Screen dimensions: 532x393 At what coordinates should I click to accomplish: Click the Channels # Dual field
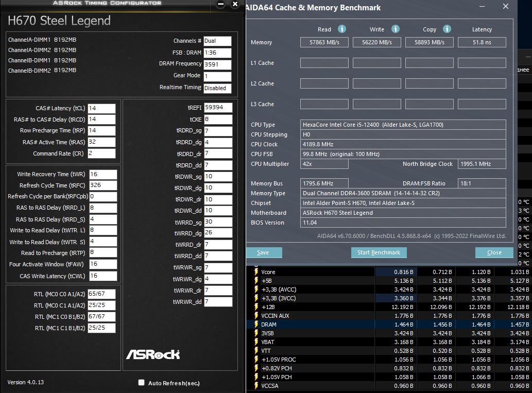tap(217, 41)
